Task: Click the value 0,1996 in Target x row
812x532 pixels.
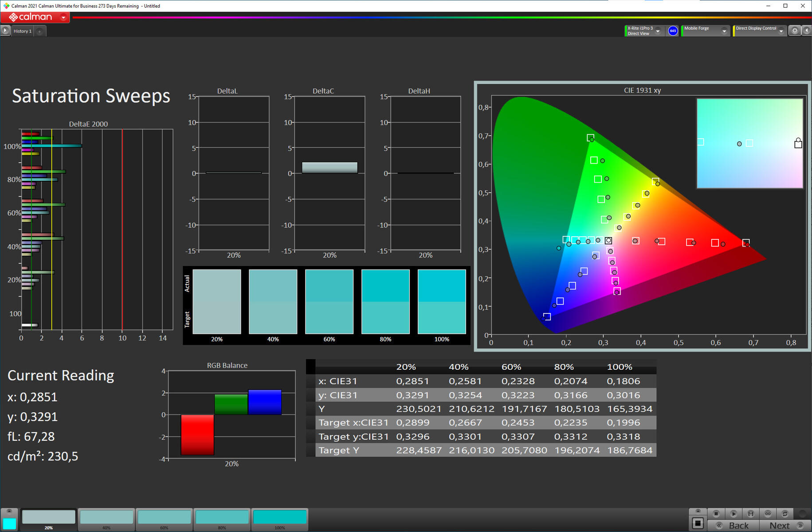Action: (624, 422)
